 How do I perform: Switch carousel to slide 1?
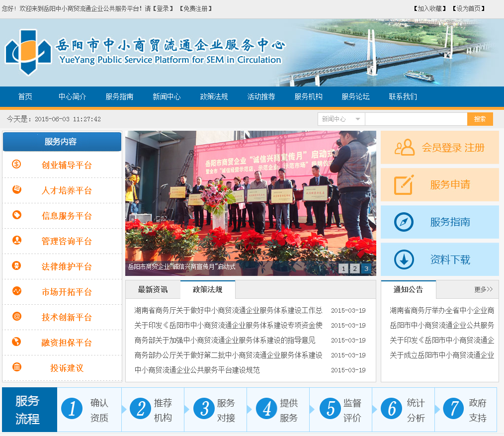click(x=343, y=269)
